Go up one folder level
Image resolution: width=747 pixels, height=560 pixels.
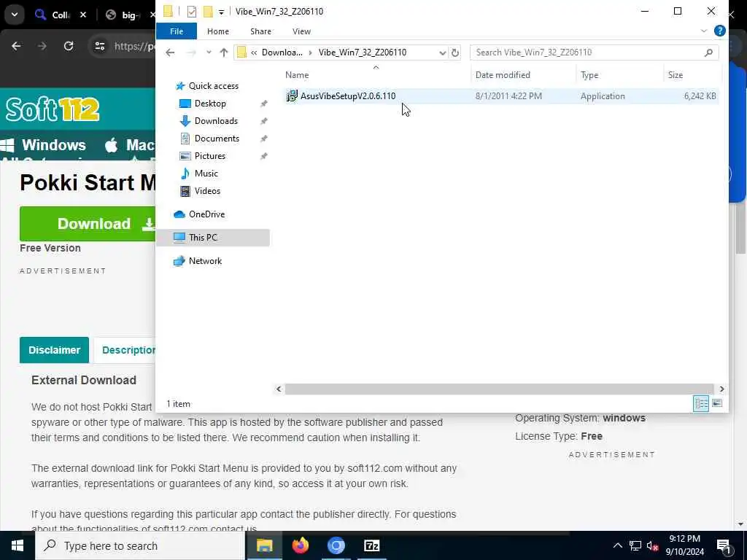(224, 52)
